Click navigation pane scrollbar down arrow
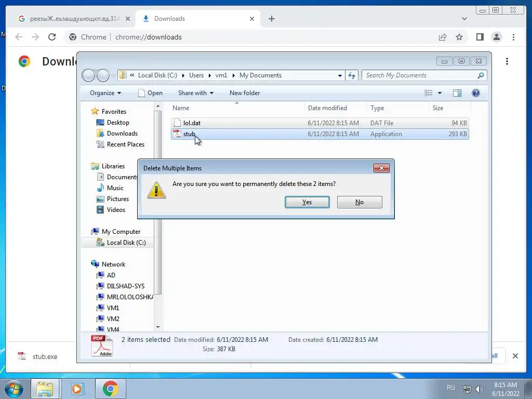 click(158, 327)
